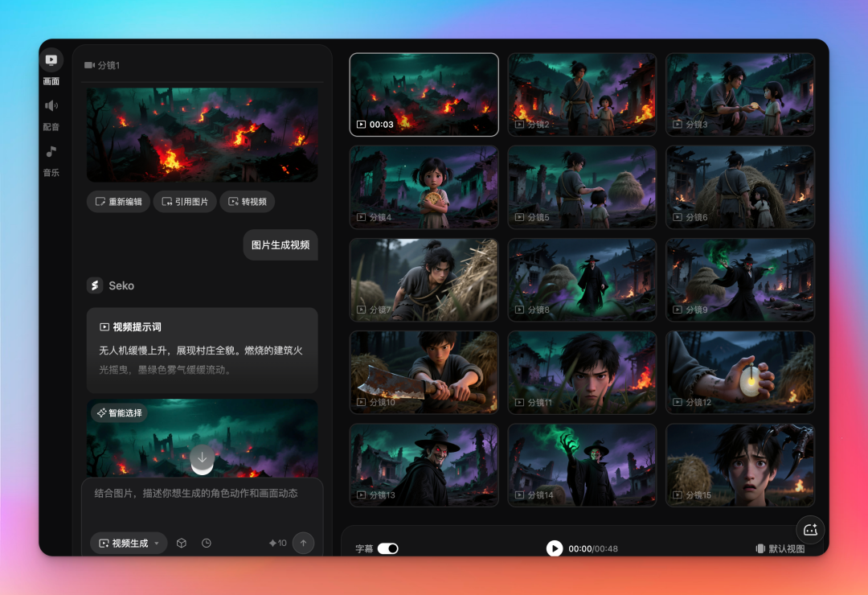Select the 分镜7 storyboard thumbnail
The height and width of the screenshot is (595, 868).
coord(424,280)
